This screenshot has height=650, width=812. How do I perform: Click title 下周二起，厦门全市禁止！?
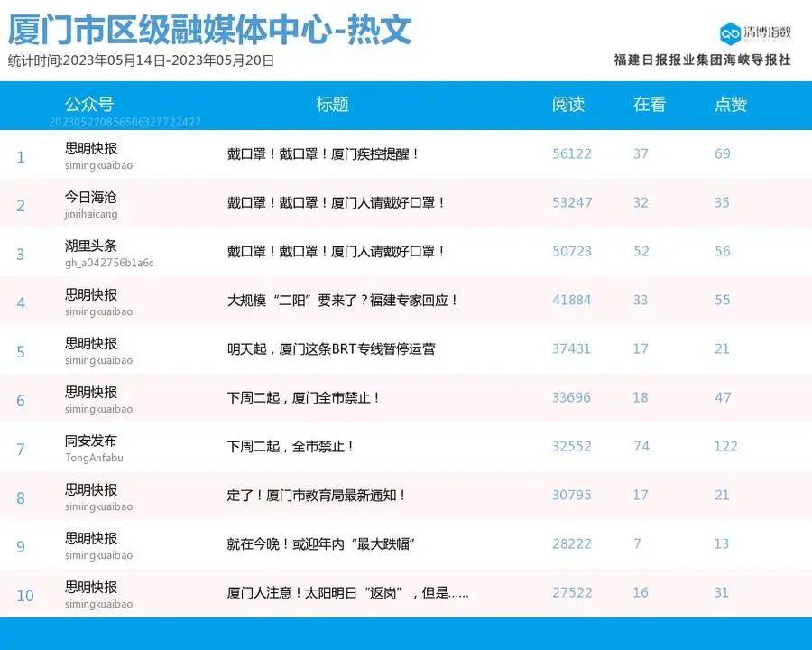(x=304, y=397)
